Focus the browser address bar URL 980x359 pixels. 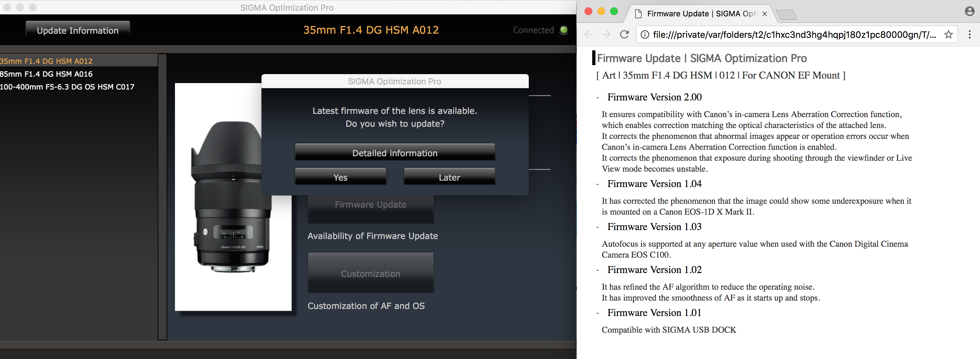click(794, 35)
